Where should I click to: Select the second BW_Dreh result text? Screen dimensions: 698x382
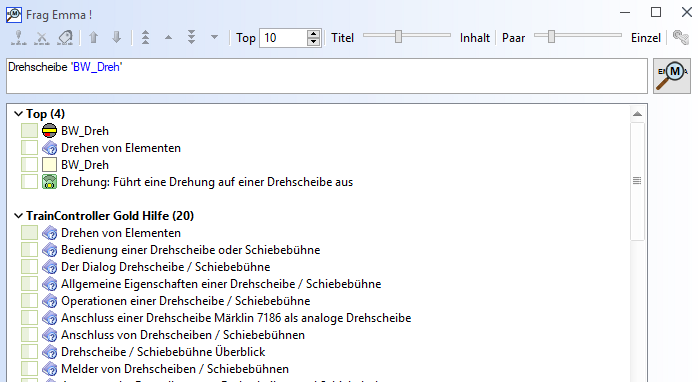85,165
